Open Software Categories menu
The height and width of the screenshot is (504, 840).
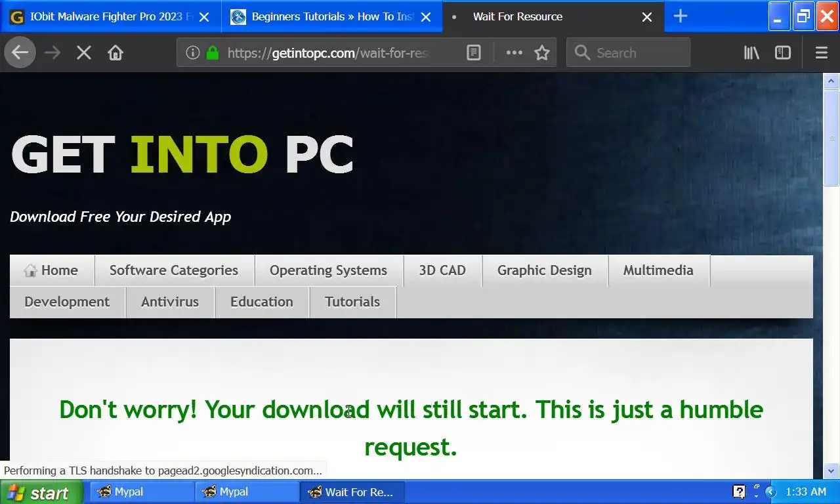click(174, 270)
